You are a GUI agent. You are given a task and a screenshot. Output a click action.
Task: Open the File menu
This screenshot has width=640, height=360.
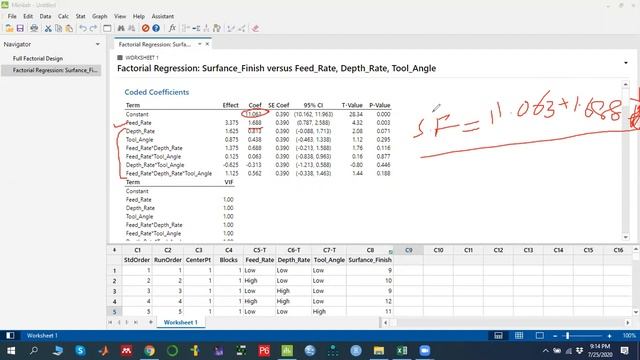pos(12,16)
